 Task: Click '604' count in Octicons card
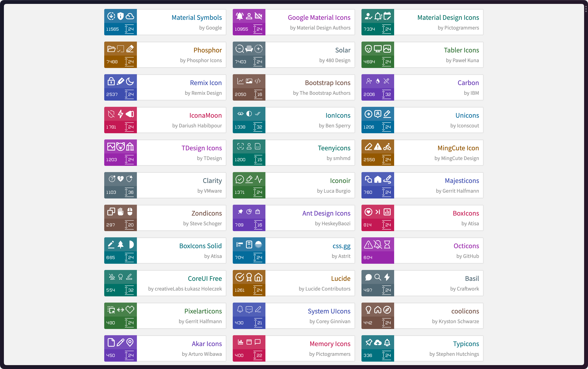pos(368,258)
